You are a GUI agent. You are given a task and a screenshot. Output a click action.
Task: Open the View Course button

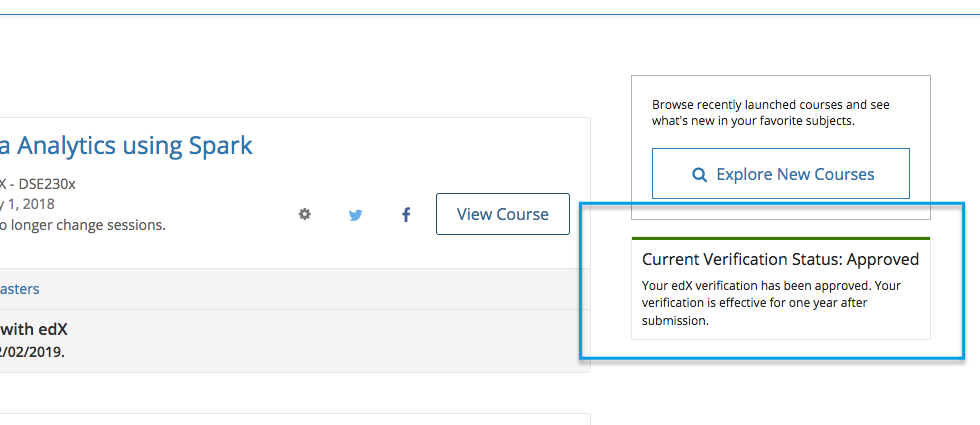pos(502,214)
